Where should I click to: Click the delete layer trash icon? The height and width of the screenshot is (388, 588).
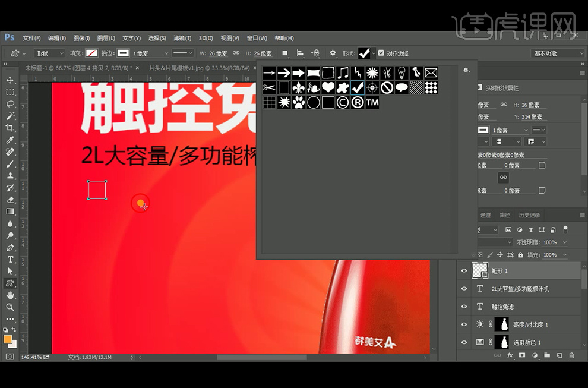[571, 355]
